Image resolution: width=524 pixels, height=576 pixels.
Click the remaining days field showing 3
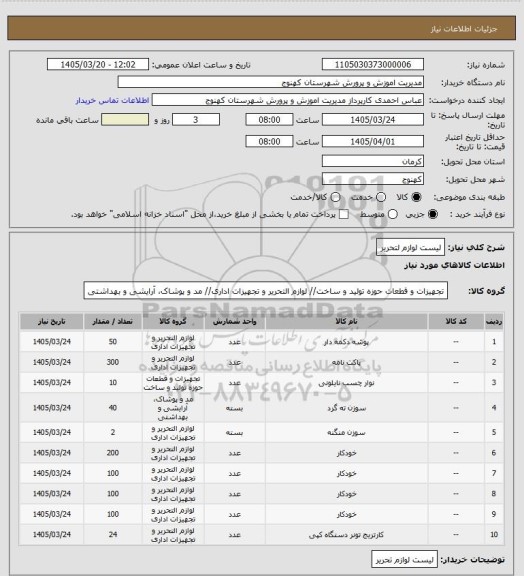tap(196, 120)
